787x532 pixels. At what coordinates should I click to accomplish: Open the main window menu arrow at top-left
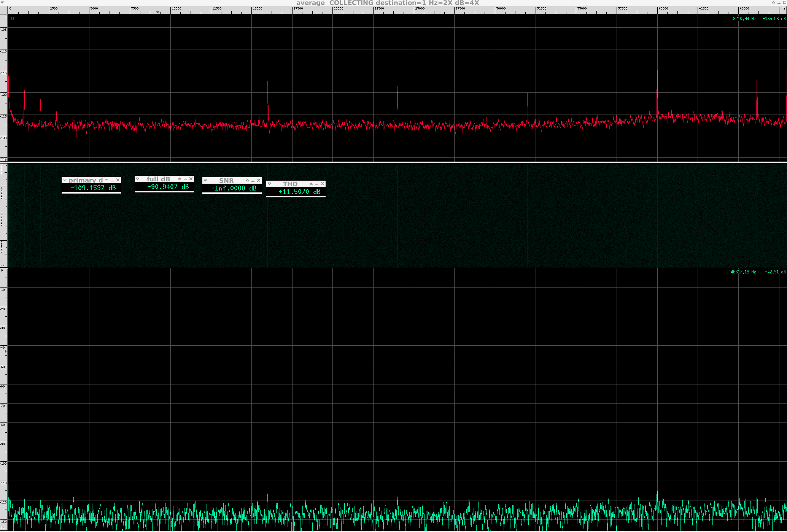click(x=2, y=3)
